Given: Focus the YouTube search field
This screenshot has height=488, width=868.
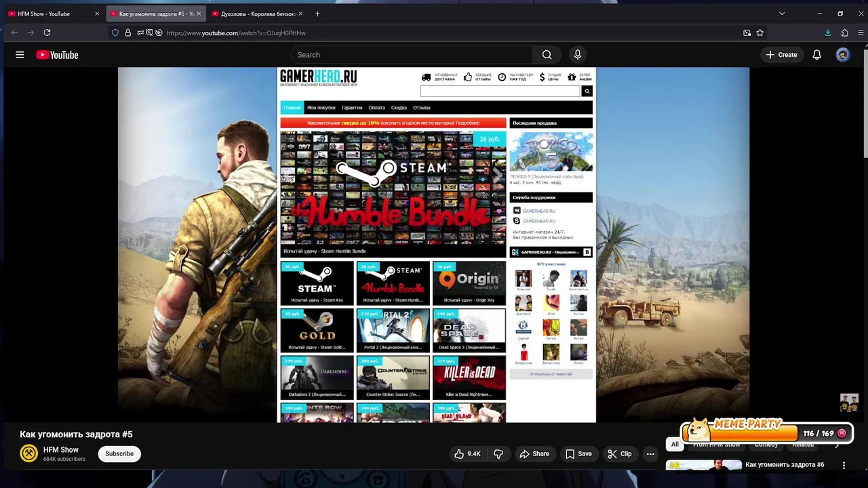Looking at the screenshot, I should [412, 55].
